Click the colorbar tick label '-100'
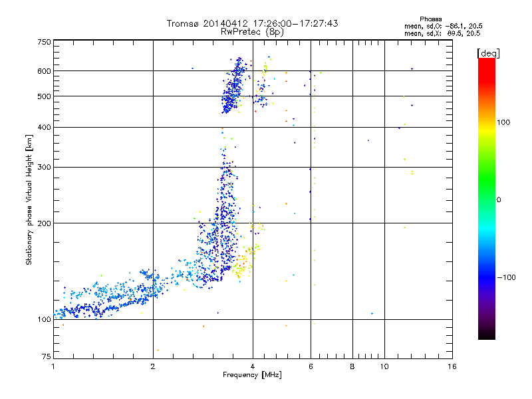 coord(506,277)
